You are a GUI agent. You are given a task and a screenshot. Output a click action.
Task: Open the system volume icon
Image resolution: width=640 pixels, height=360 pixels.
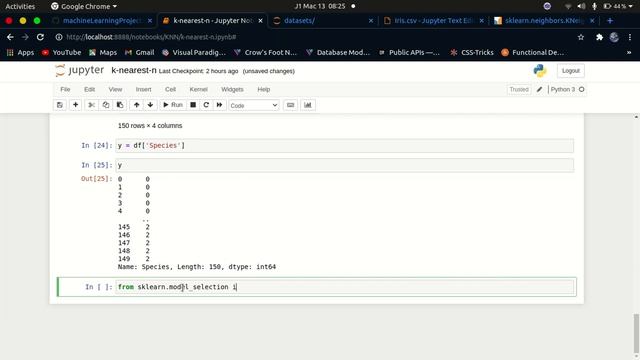581,6
